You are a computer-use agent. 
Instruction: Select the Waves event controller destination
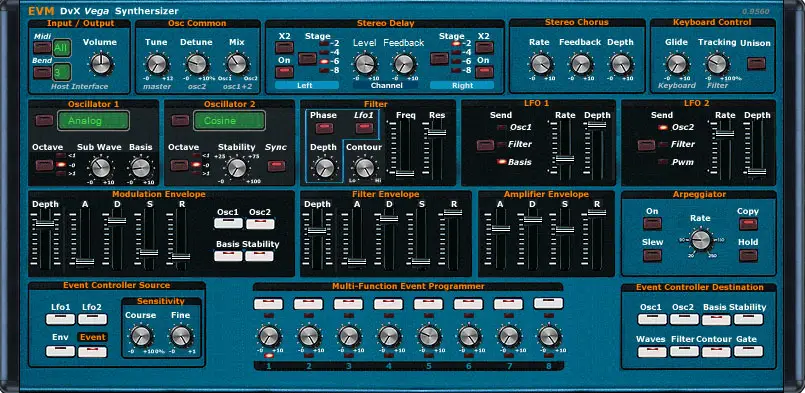click(652, 351)
